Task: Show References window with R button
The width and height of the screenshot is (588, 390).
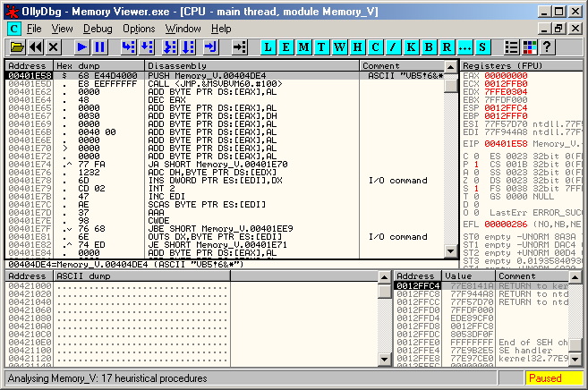Action: pos(447,47)
